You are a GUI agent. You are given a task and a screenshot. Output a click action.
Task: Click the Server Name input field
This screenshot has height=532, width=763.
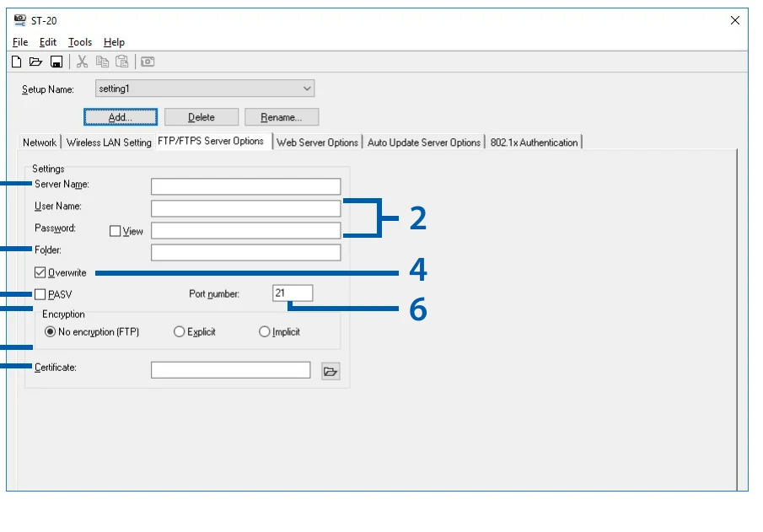click(x=245, y=186)
